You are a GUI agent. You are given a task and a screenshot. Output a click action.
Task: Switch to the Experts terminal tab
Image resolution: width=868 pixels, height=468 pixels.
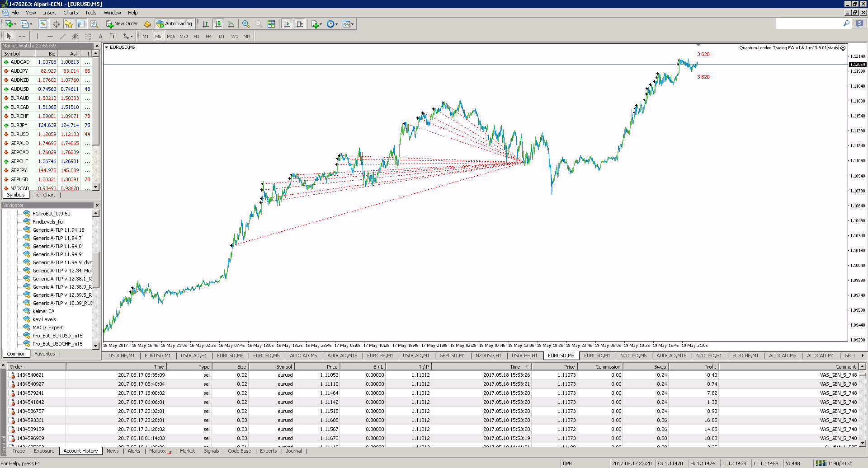tap(268, 451)
